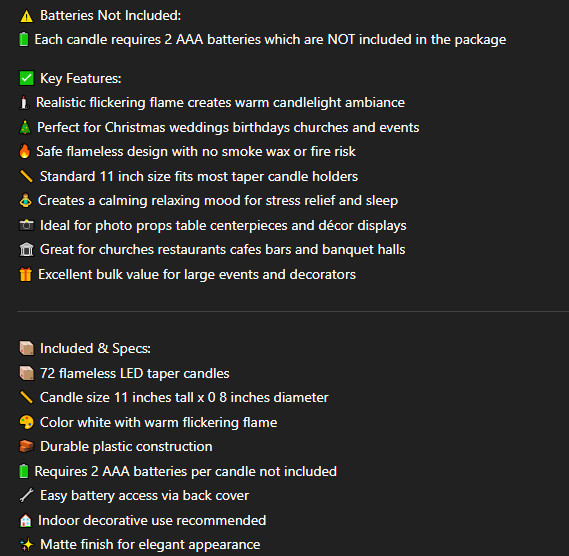The width and height of the screenshot is (569, 556).
Task: Click the Christmas tree emoji icon
Action: [25, 127]
